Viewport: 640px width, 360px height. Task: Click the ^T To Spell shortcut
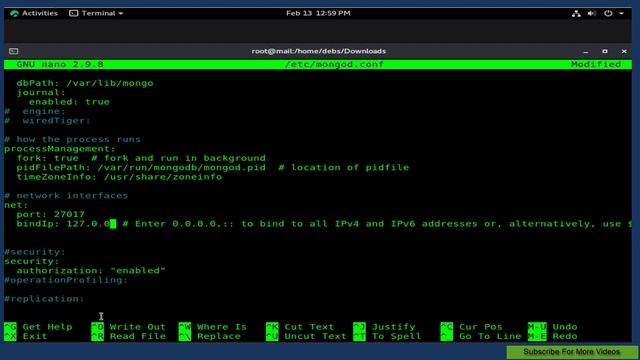(x=387, y=336)
